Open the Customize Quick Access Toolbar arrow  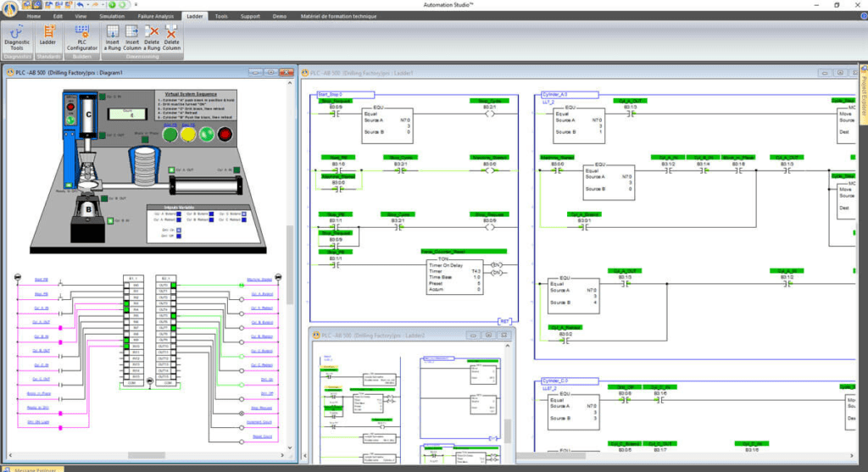tap(136, 4)
